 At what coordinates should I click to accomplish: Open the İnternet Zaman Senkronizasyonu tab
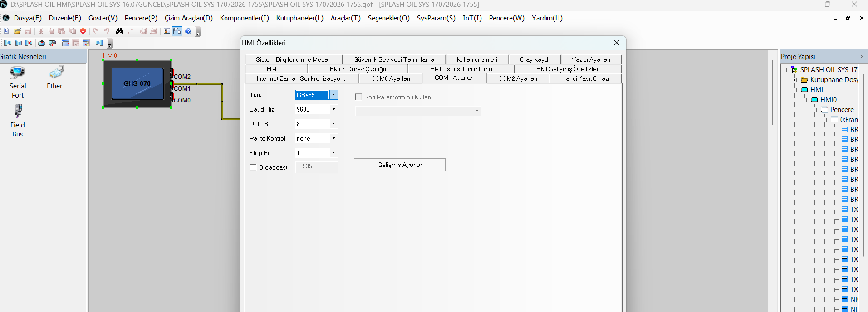pyautogui.click(x=302, y=78)
